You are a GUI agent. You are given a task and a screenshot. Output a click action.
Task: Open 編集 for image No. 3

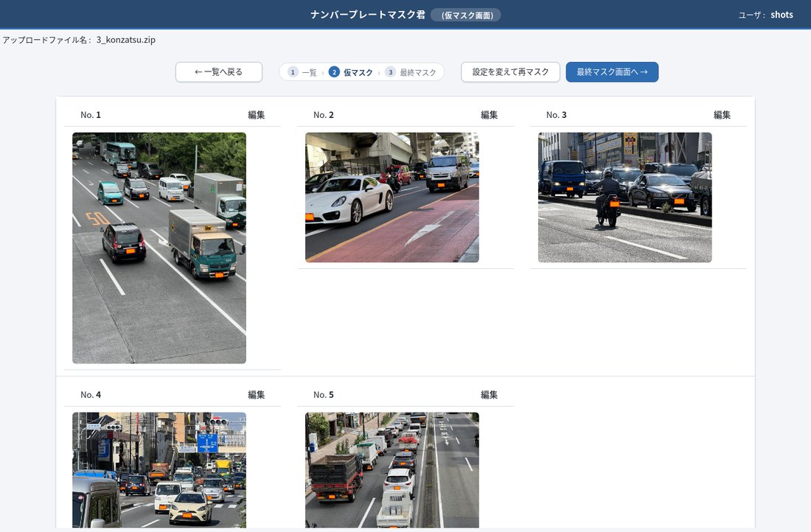pos(722,115)
